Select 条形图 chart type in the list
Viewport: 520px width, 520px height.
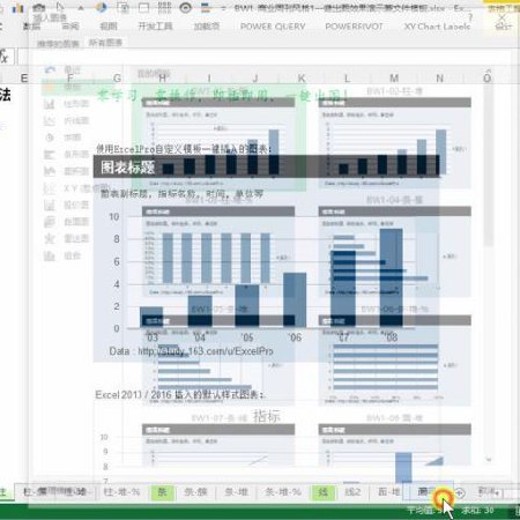[67, 154]
